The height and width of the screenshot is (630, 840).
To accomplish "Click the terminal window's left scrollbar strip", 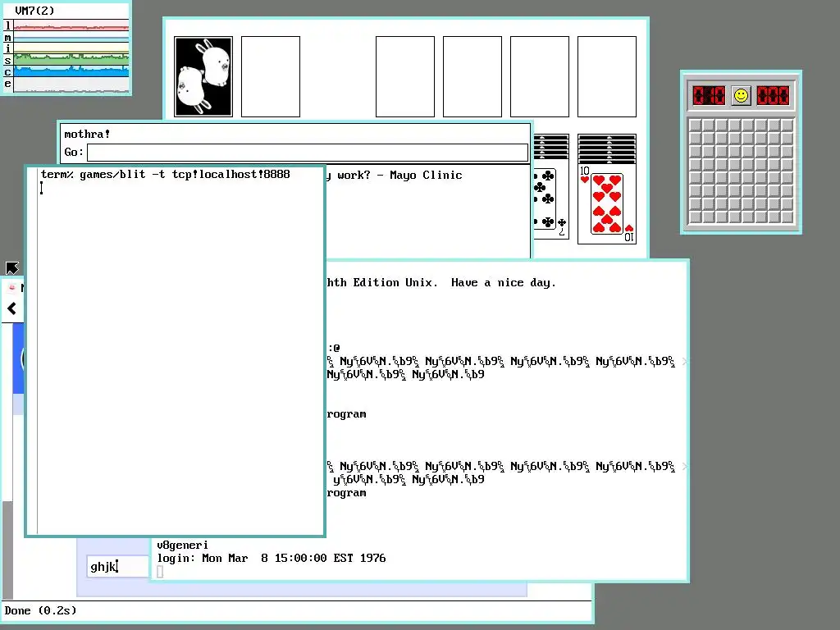I will [x=32, y=351].
